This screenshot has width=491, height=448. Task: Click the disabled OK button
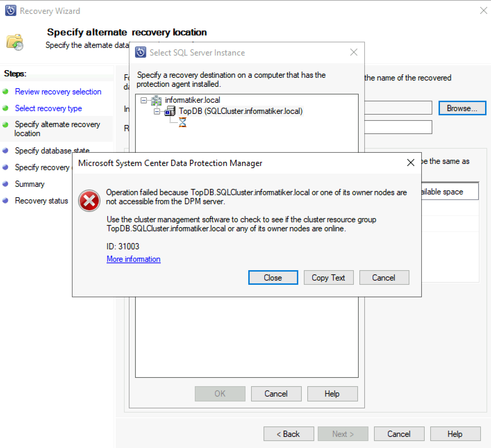coord(220,393)
